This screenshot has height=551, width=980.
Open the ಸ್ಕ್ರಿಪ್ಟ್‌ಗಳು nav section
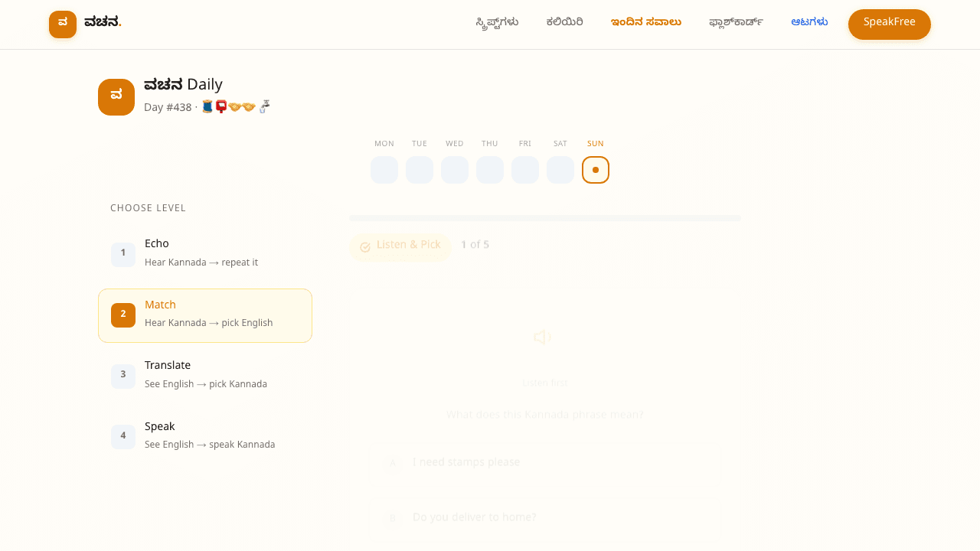[496, 22]
